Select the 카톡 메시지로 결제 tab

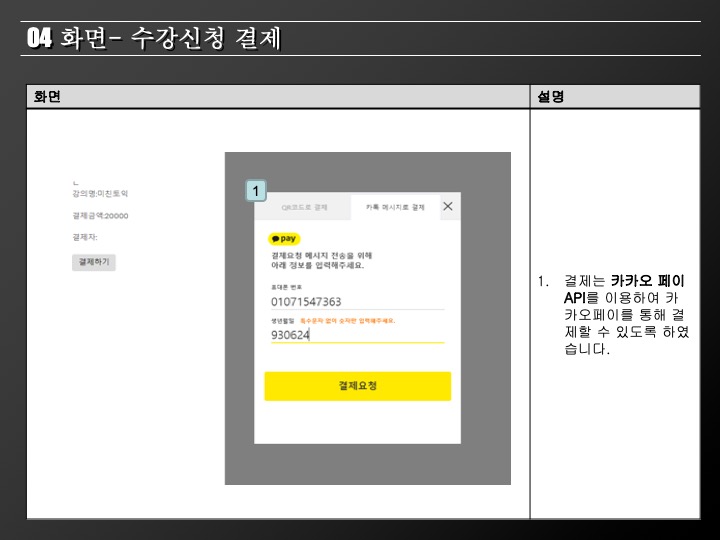(395, 208)
